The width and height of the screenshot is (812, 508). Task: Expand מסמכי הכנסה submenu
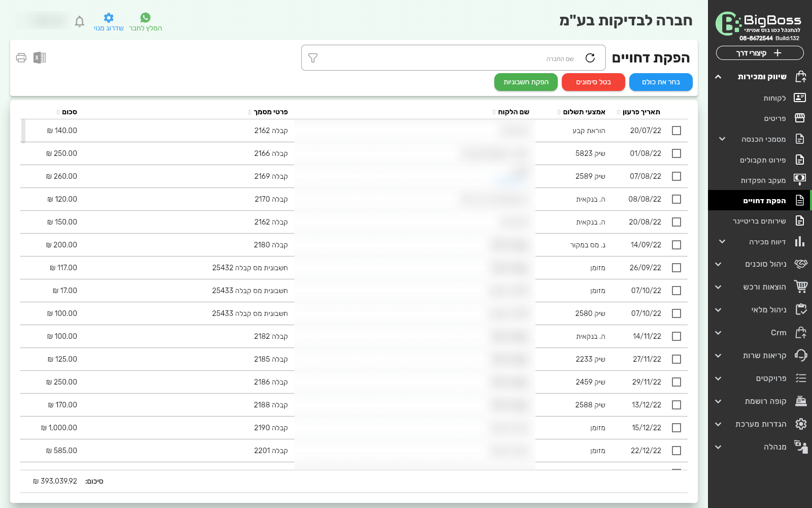(x=722, y=139)
